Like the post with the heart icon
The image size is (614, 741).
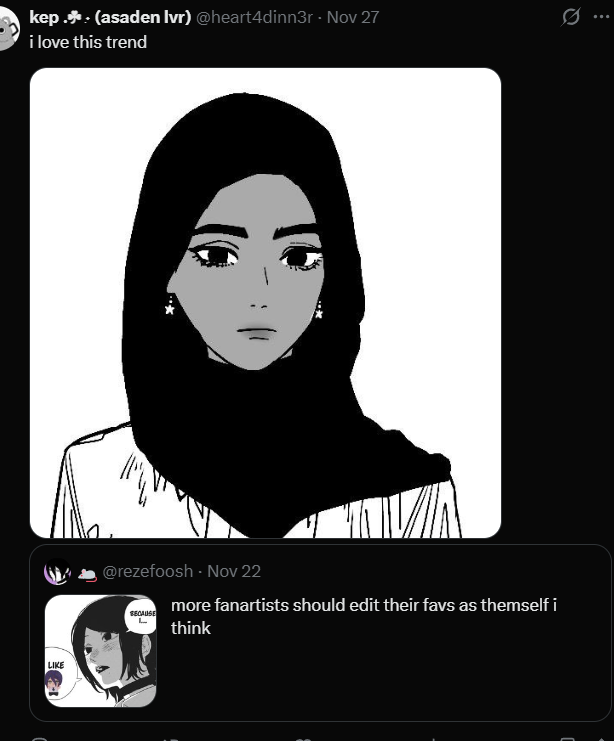click(303, 738)
